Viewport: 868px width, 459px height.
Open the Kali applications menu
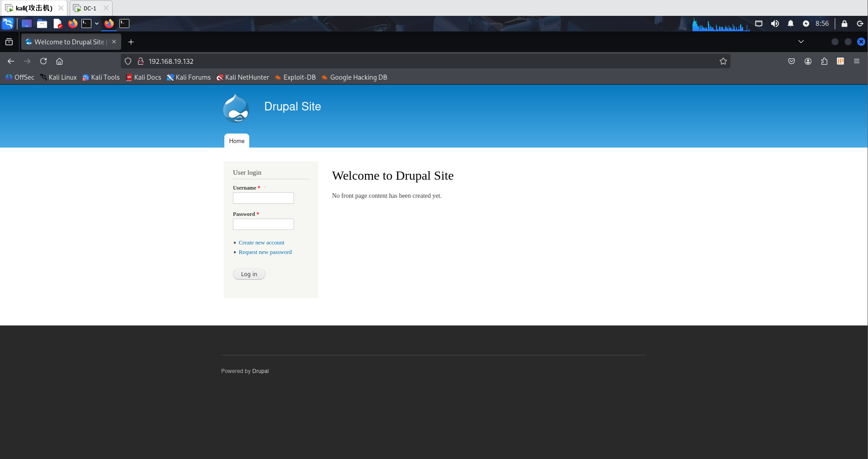8,24
